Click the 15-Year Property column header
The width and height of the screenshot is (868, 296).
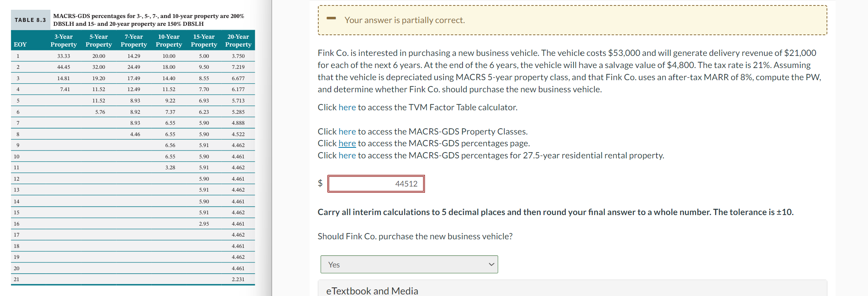[204, 41]
